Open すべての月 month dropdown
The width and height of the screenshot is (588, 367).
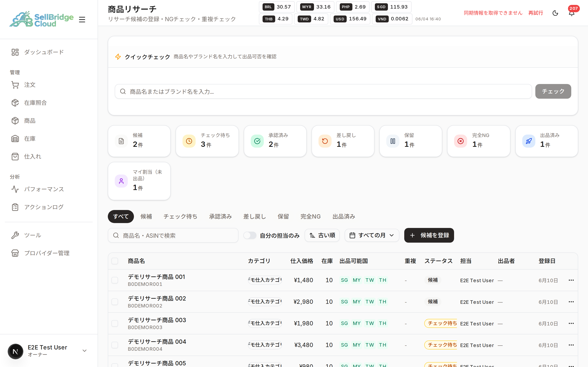372,235
